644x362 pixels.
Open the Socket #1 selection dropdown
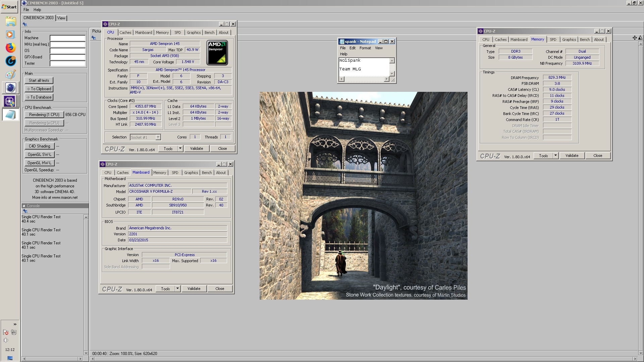coord(158,137)
